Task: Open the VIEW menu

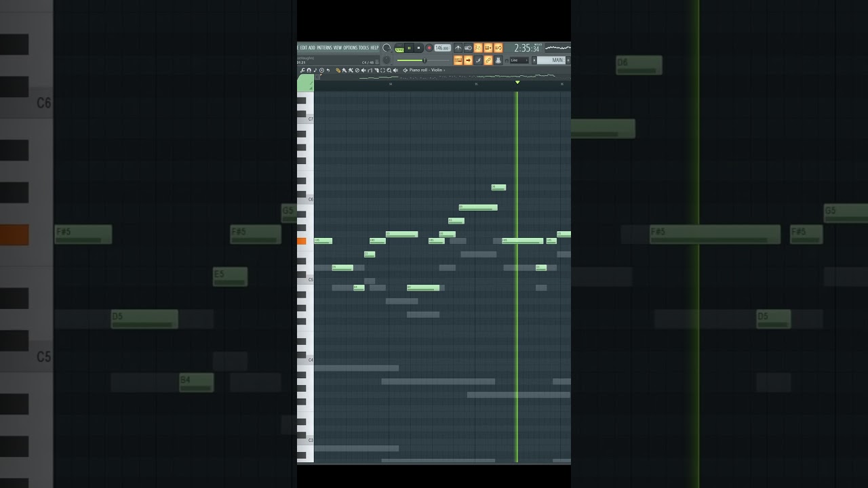Action: click(x=338, y=47)
